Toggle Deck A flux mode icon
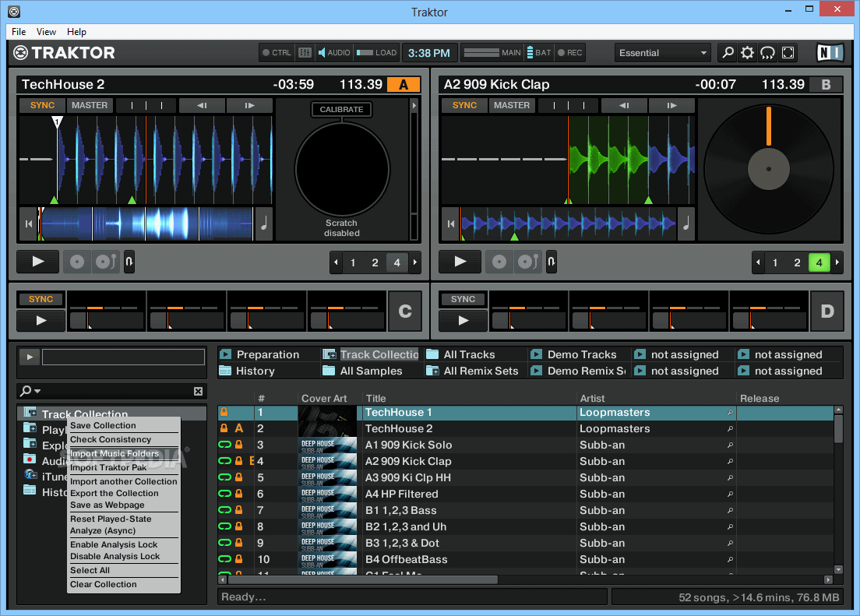 129,262
